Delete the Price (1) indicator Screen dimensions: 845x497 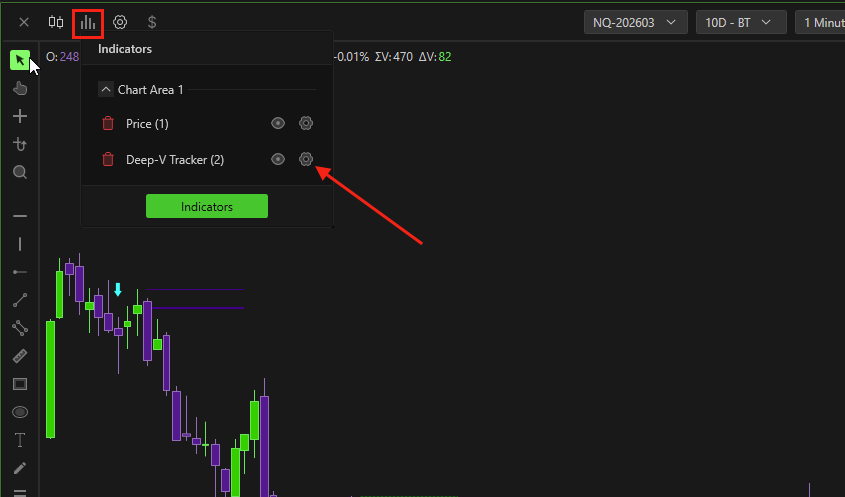pyautogui.click(x=108, y=124)
